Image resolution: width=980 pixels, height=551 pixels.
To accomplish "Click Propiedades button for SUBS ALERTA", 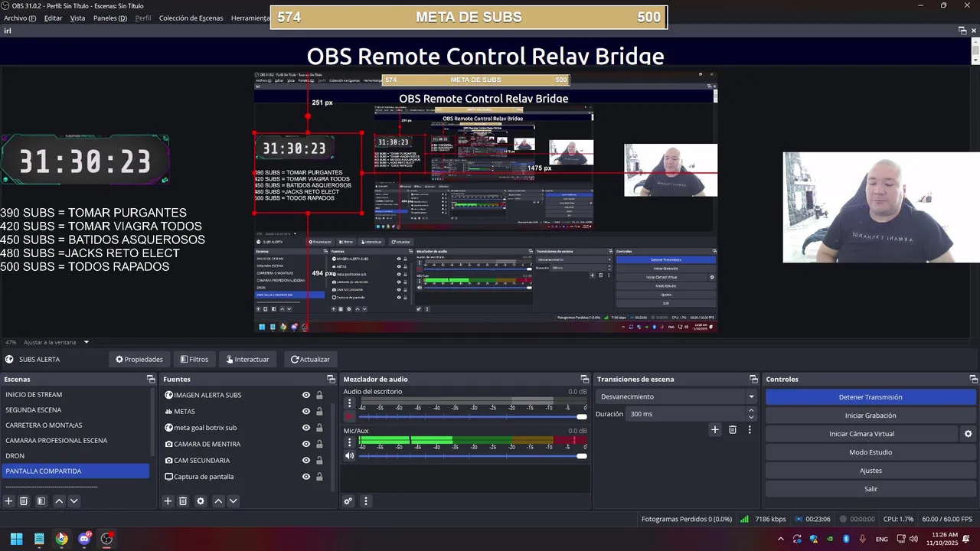I will tap(139, 359).
